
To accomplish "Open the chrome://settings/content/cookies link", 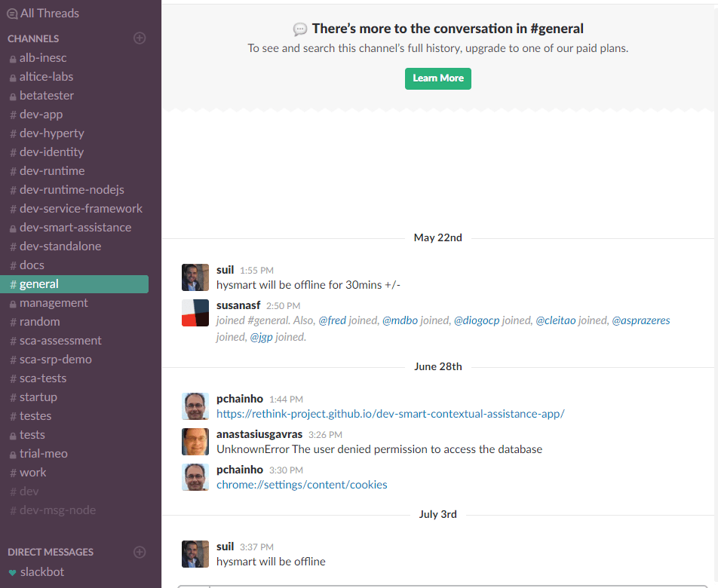I will (x=302, y=485).
